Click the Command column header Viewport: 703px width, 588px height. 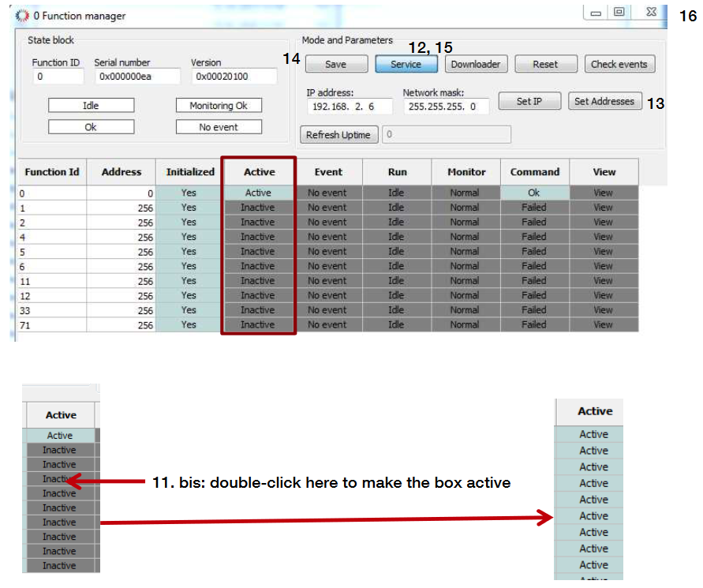click(534, 172)
